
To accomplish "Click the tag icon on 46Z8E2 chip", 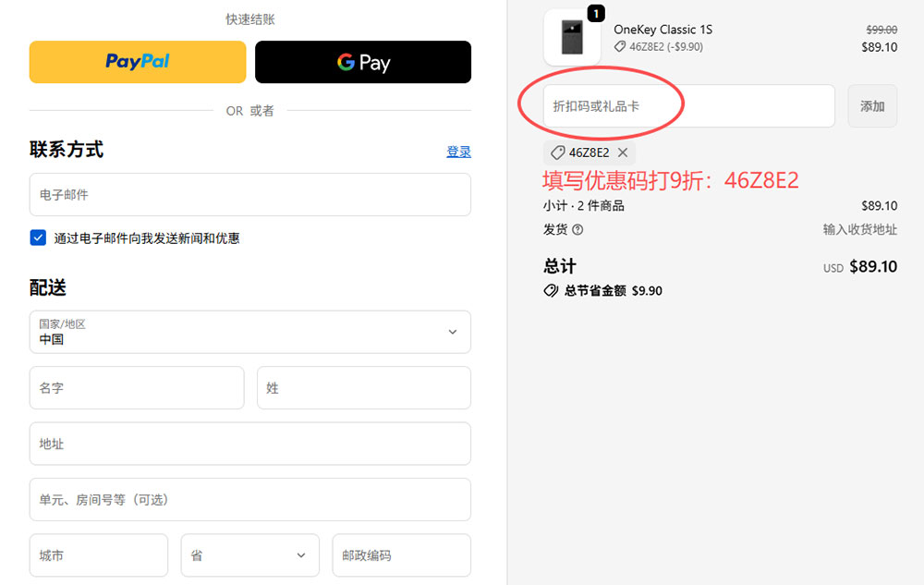I will [x=557, y=152].
